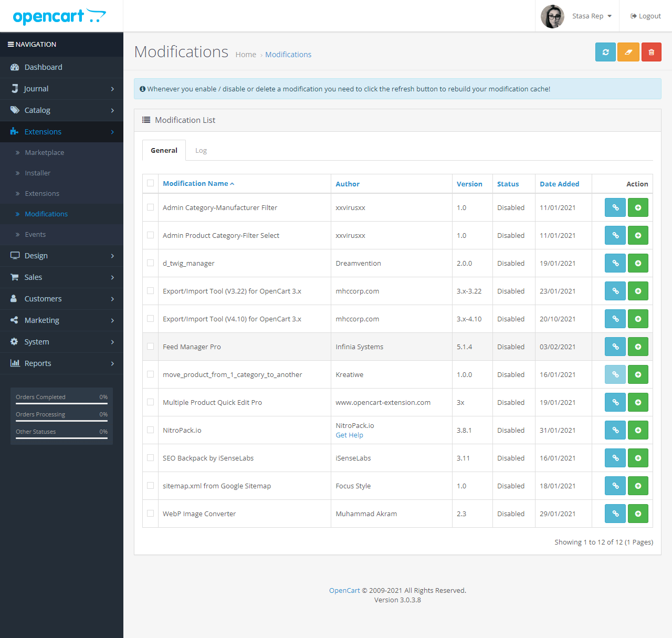Screen dimensions: 672x638
Task: Select the d_twig_manager row checkbox
Action: tap(151, 263)
